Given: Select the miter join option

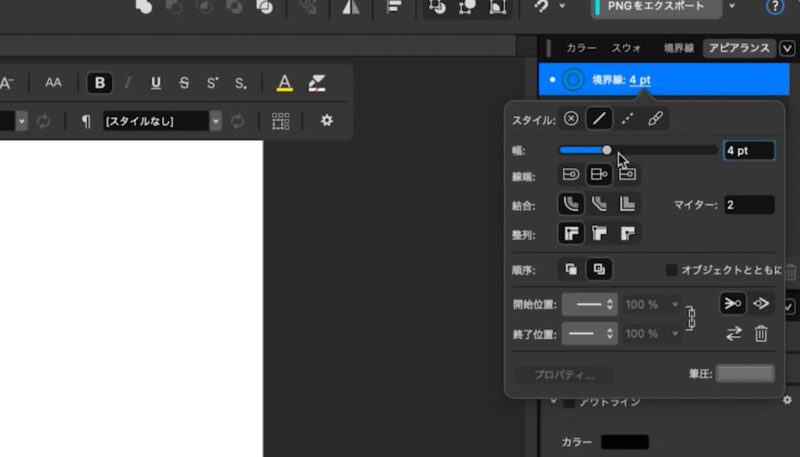Looking at the screenshot, I should [x=627, y=204].
